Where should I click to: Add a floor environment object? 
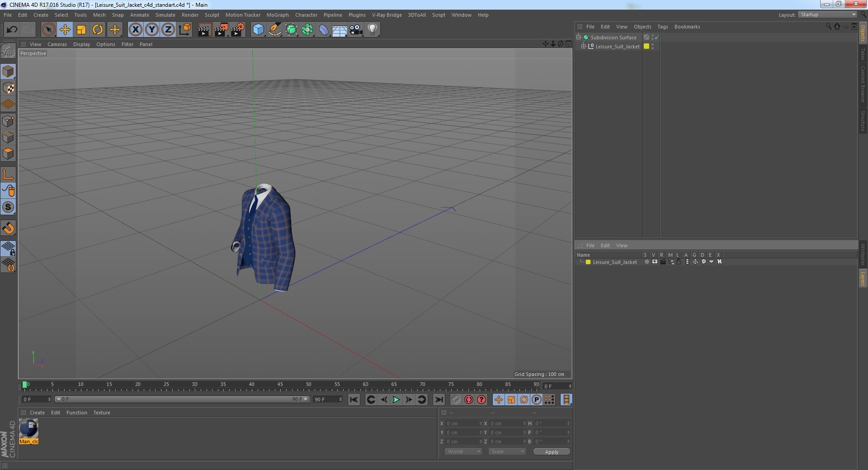tap(340, 30)
